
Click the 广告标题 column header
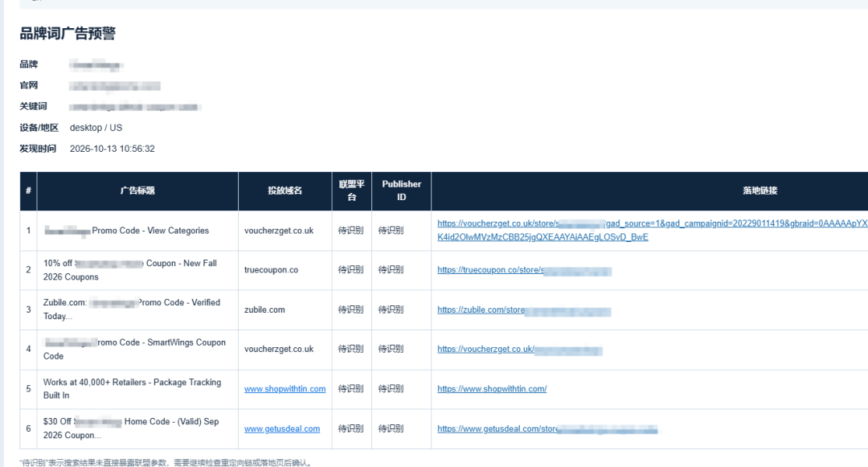137,190
